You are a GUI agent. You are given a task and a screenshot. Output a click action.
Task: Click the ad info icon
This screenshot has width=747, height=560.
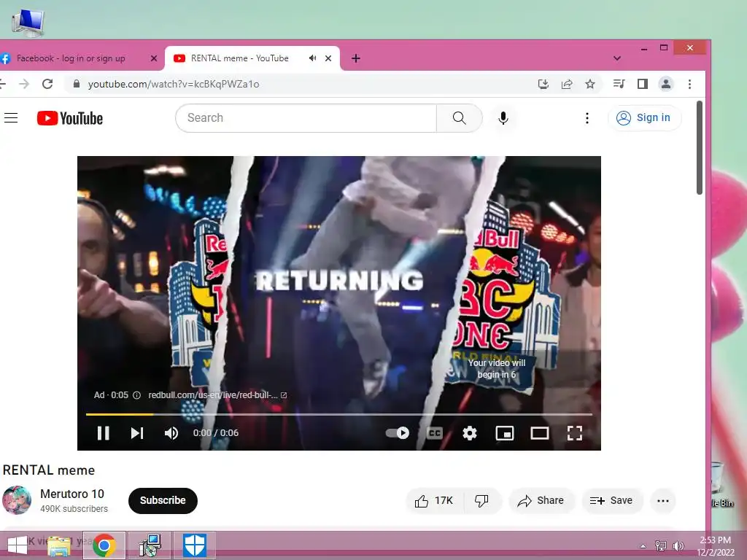coord(136,395)
